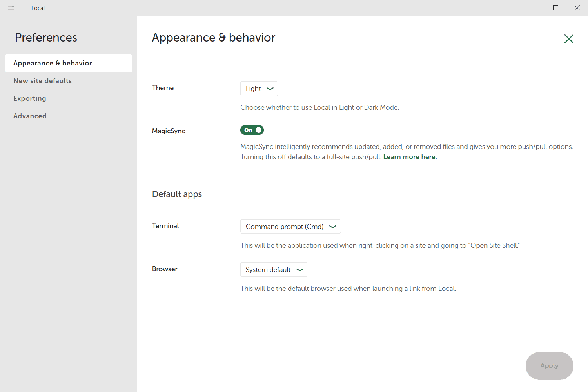The height and width of the screenshot is (392, 588).
Task: Open the hamburger main menu
Action: click(x=11, y=8)
